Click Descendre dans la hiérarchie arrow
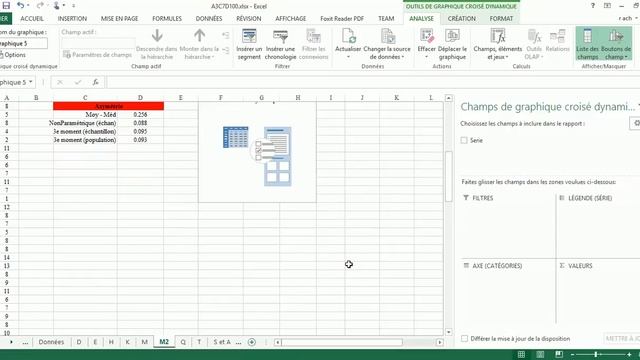640x360 pixels. tap(157, 36)
